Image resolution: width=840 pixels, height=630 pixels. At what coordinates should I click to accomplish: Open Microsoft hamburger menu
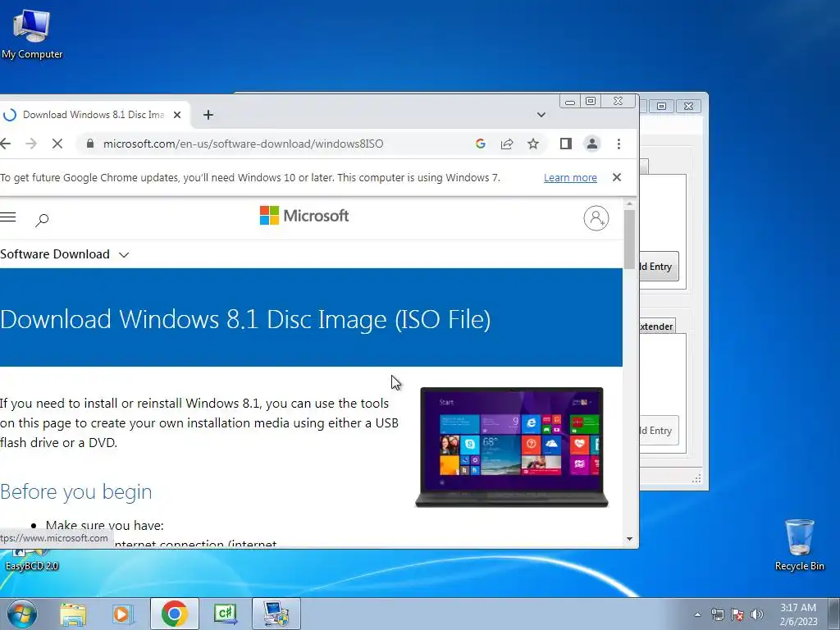point(8,217)
